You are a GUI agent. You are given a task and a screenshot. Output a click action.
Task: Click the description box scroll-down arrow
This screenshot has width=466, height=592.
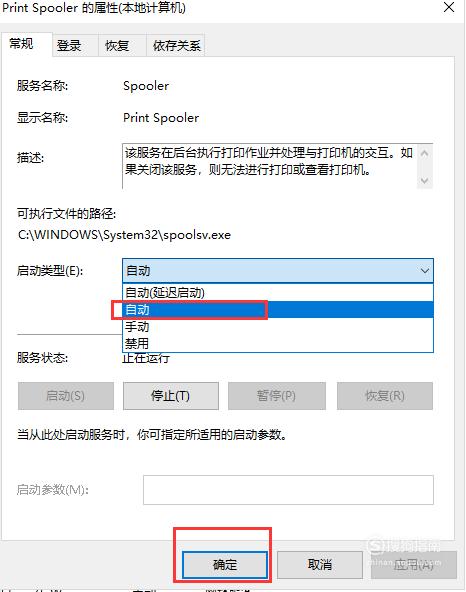(x=424, y=180)
